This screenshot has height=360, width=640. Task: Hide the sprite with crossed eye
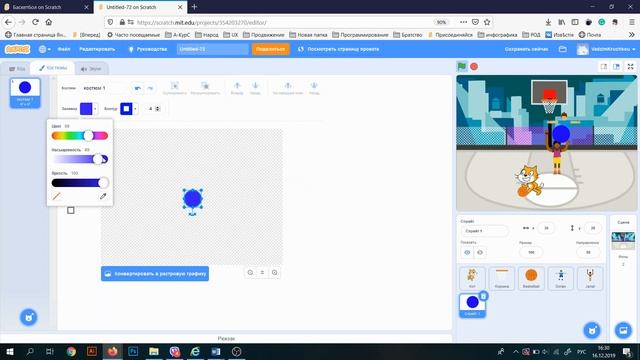pos(480,252)
